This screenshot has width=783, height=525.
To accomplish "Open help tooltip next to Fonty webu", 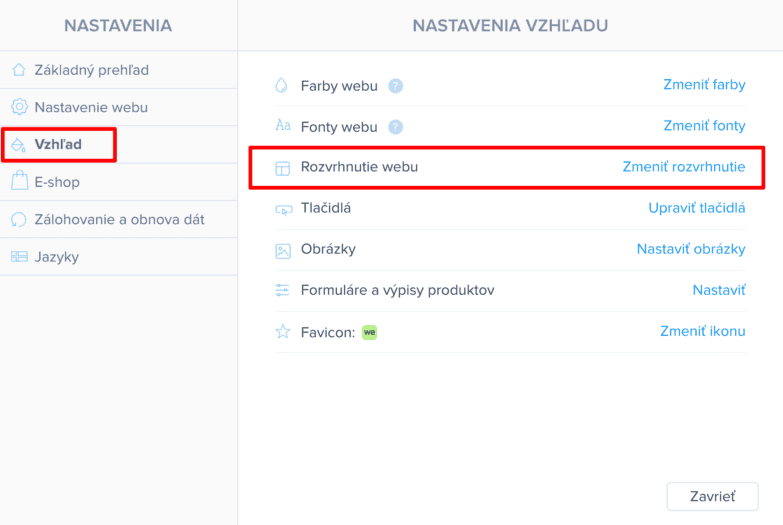I will pyautogui.click(x=396, y=127).
